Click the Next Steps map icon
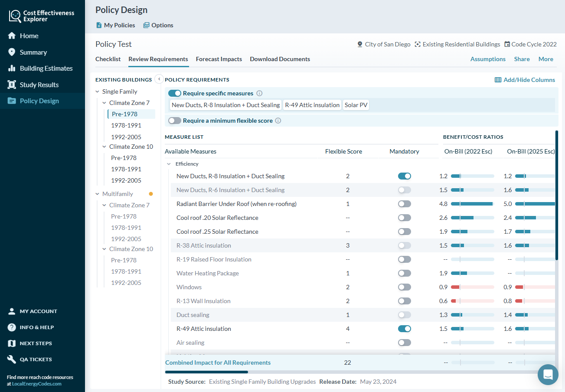 (12, 343)
